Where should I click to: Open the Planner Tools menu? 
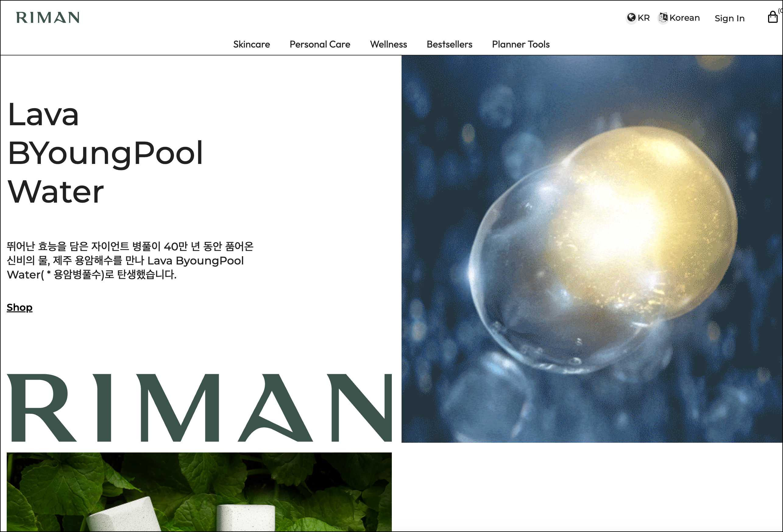[520, 44]
